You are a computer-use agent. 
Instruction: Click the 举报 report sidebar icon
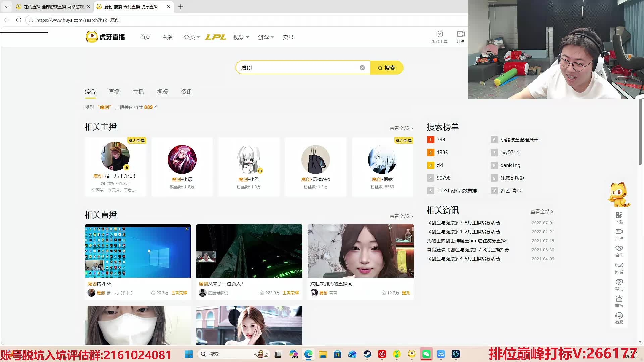[619, 301]
